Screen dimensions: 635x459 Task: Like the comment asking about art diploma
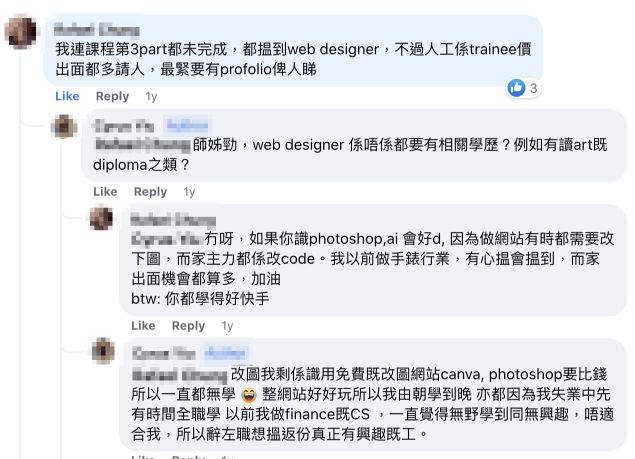click(x=105, y=192)
